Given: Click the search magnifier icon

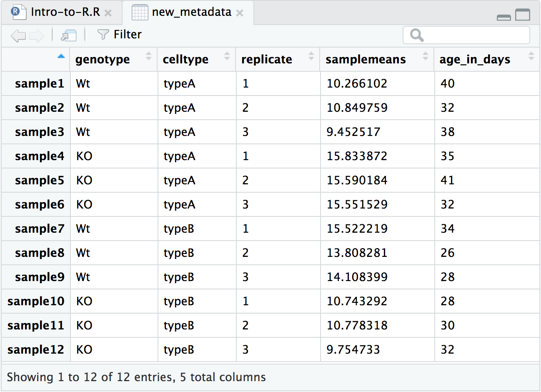Looking at the screenshot, I should point(416,35).
